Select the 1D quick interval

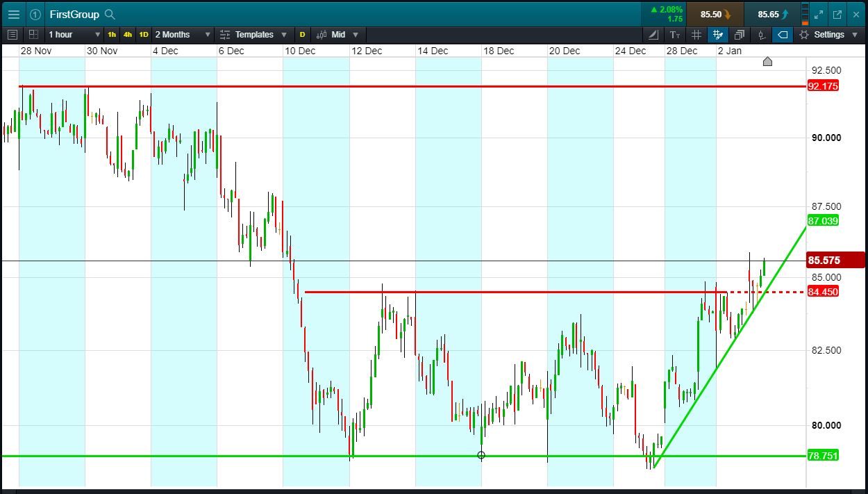(x=144, y=35)
